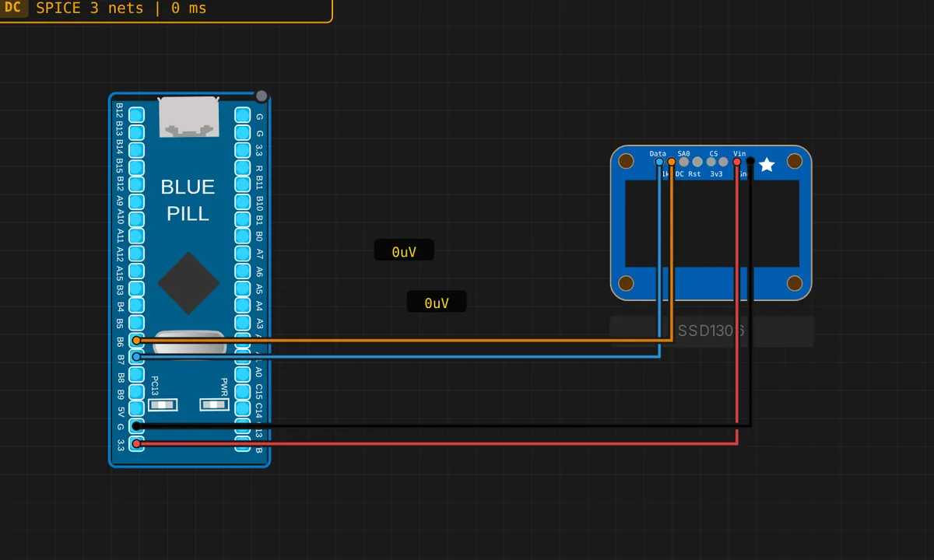Click pin B14 on the Blue Pill
This screenshot has width=934, height=560.
[x=136, y=149]
